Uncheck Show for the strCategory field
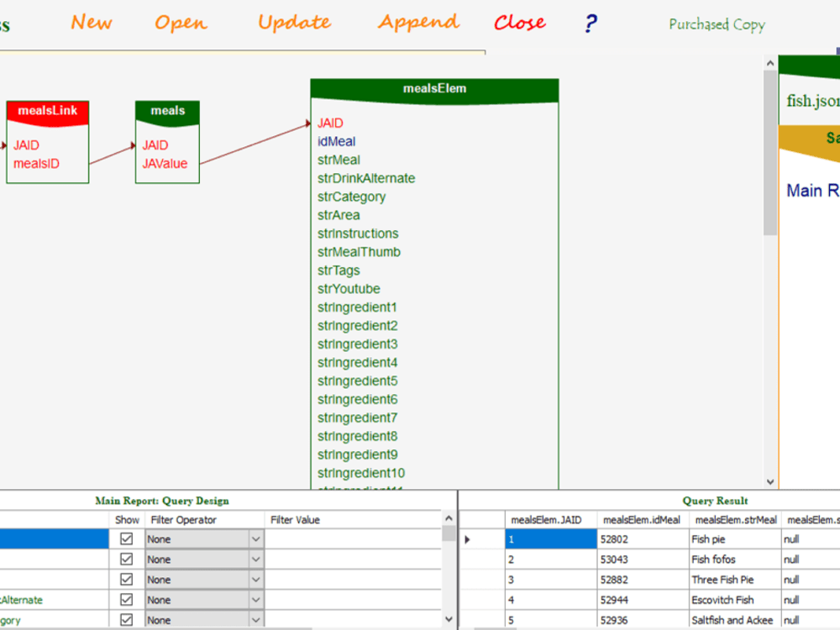 click(x=126, y=619)
